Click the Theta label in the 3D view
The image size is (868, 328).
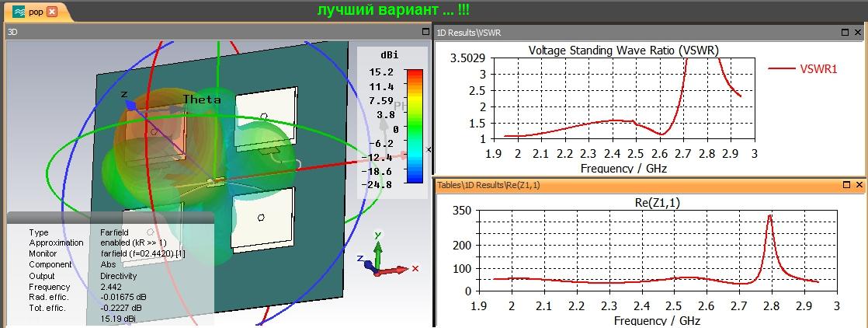click(202, 99)
